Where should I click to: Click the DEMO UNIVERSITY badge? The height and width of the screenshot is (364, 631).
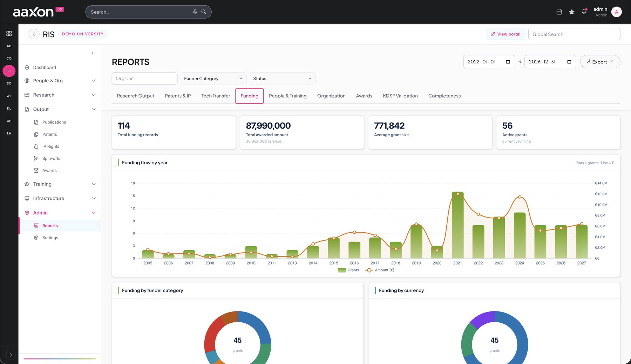tap(83, 34)
